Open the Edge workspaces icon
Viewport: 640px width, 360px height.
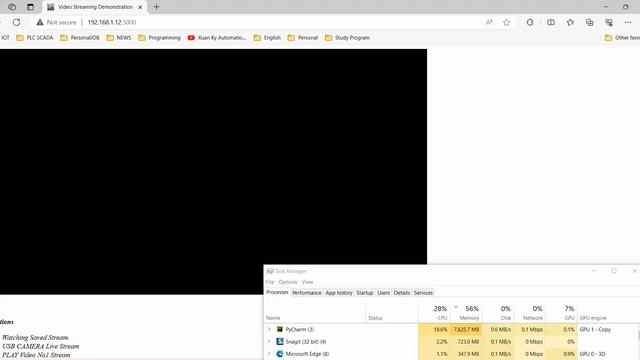(12, 7)
